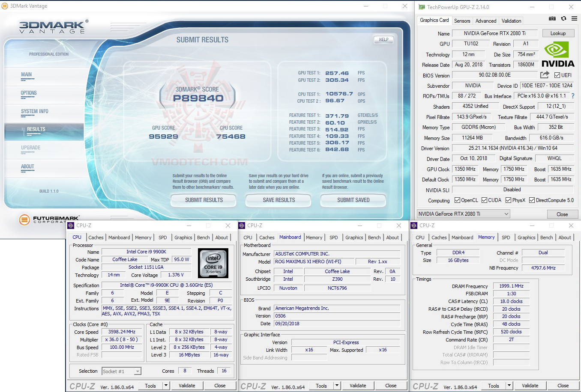Screen dimensions: 581x392
Task: Take a GPU-Z screenshot with the camera icon
Action: pyautogui.click(x=552, y=18)
